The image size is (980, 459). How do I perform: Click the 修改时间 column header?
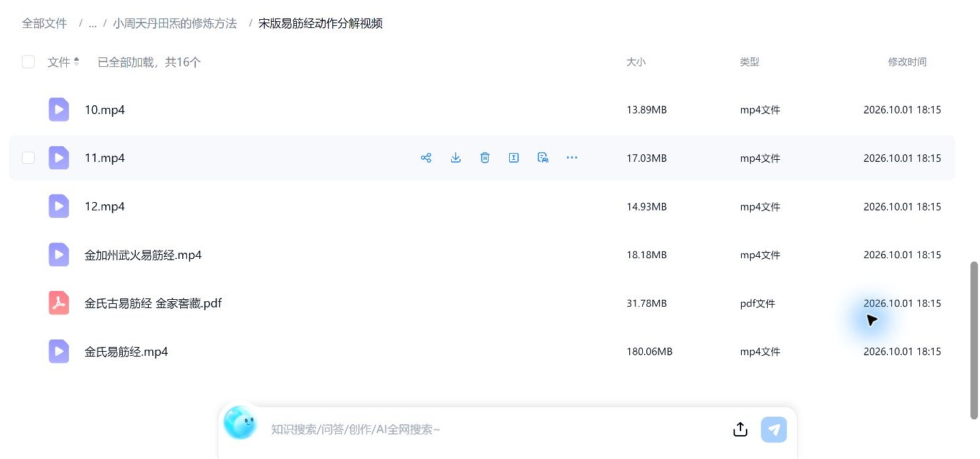907,62
